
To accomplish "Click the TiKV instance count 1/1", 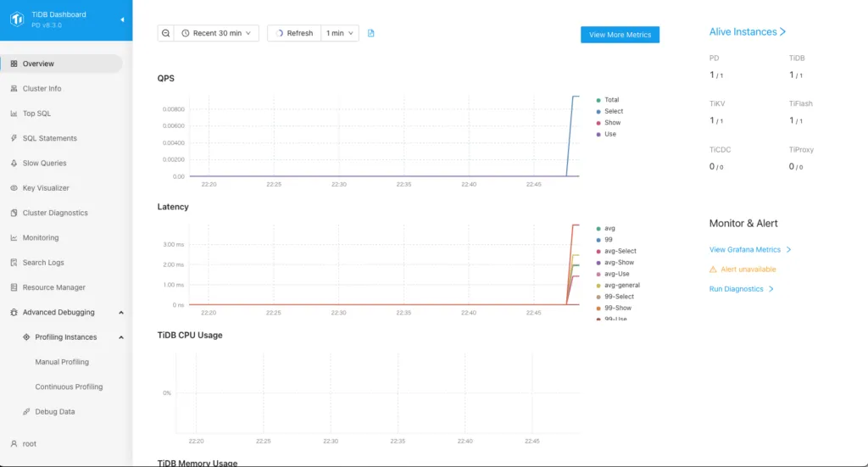I will 716,120.
